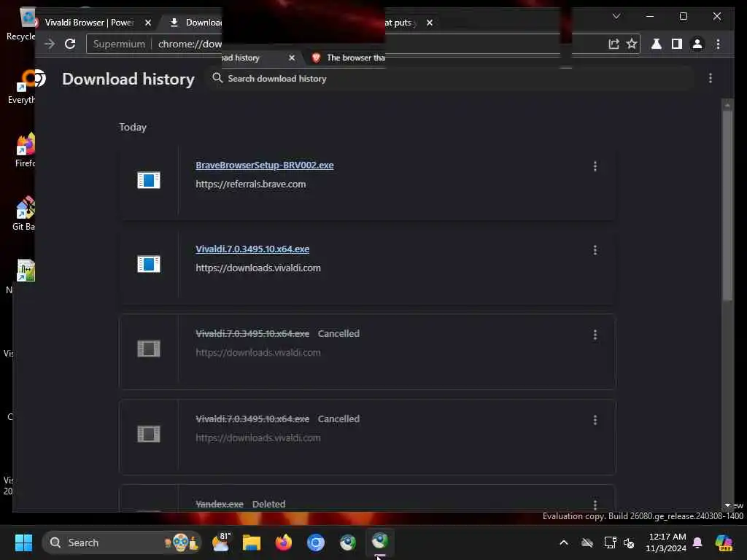Open the taskbar weather widget showing 81°
747x560 pixels.
pyautogui.click(x=220, y=542)
